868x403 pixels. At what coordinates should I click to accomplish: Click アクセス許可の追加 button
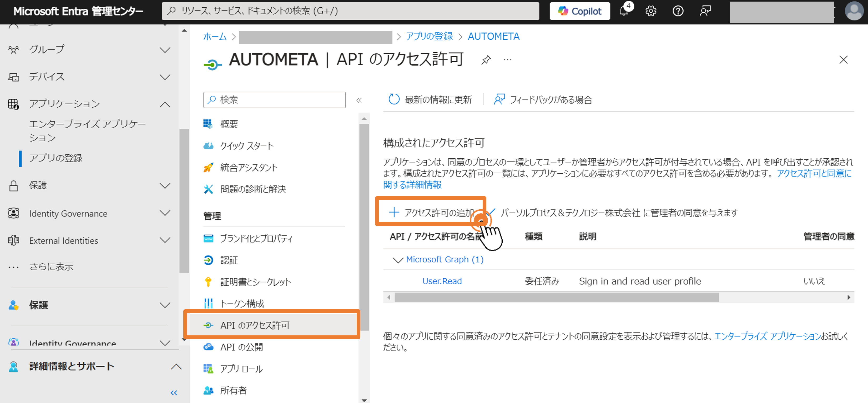[431, 213]
